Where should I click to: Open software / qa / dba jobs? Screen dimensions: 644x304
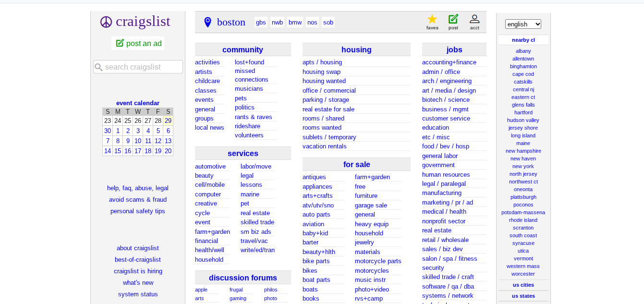pyautogui.click(x=448, y=286)
